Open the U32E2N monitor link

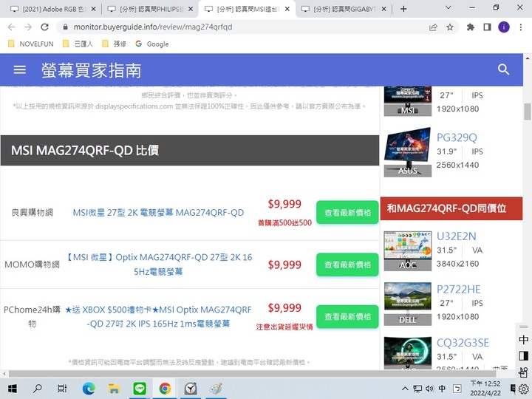(x=457, y=236)
